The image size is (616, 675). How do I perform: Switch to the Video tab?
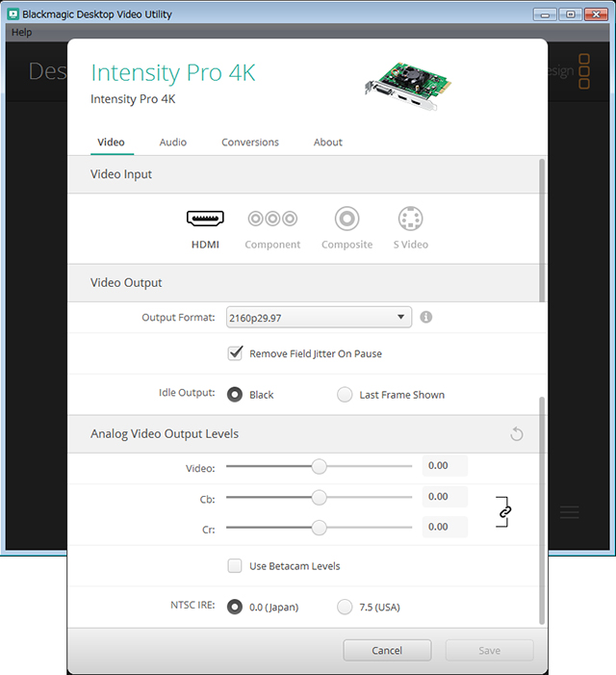click(111, 143)
